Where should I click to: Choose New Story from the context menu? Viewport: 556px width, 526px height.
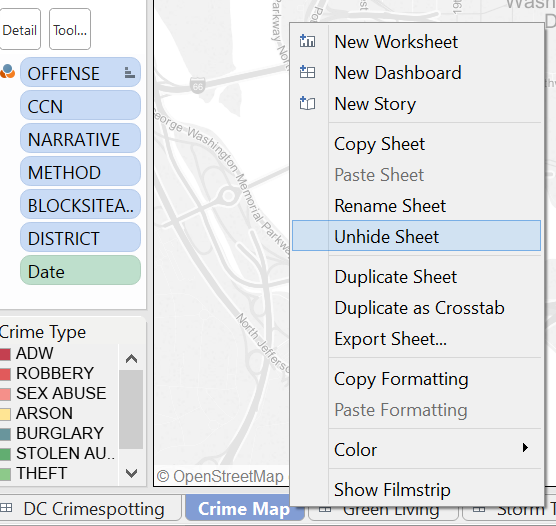pos(416,104)
